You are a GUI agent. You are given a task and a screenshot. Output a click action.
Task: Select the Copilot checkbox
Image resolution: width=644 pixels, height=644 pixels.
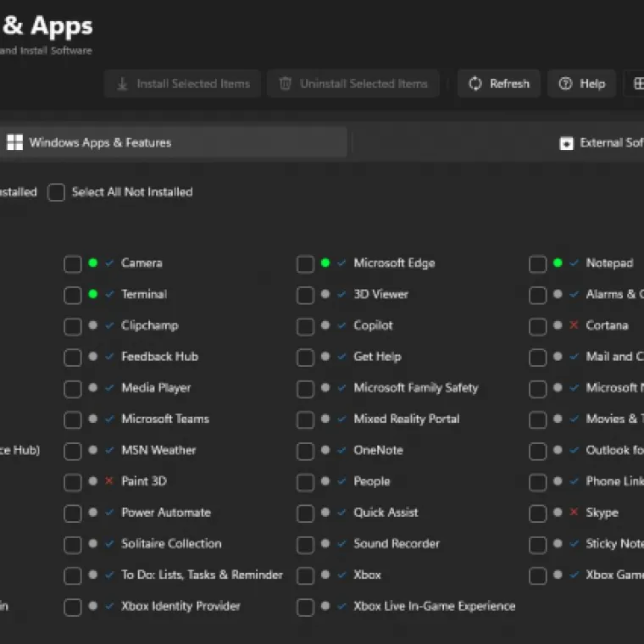[x=305, y=326]
